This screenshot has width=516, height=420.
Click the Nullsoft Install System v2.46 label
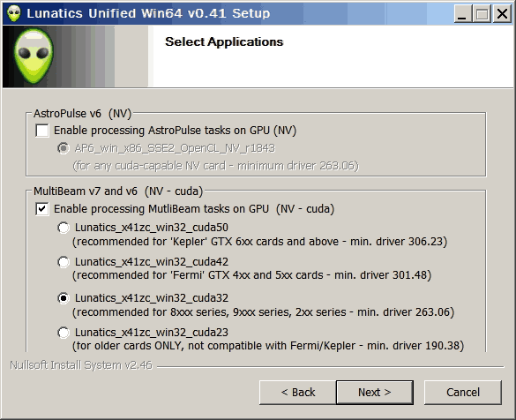point(81,365)
